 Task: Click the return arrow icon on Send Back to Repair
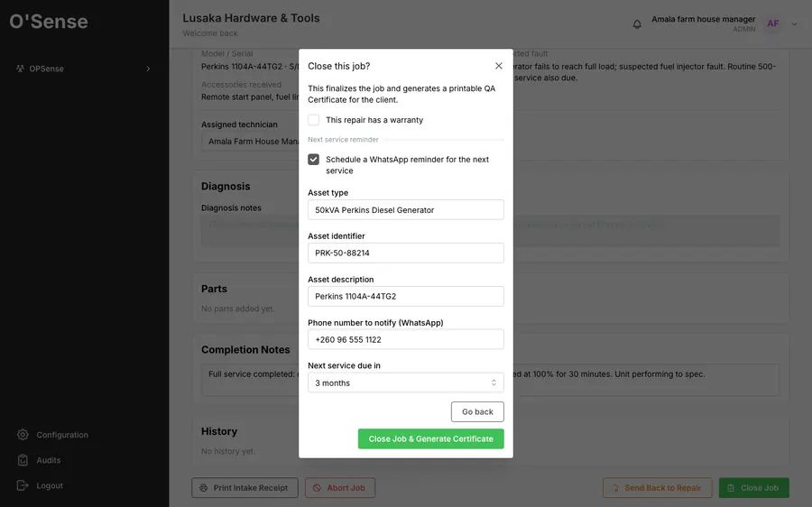click(615, 488)
